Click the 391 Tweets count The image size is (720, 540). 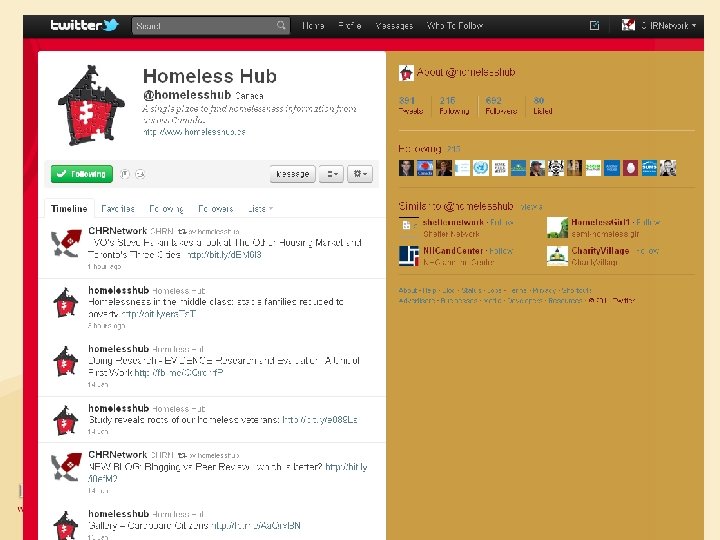tap(411, 105)
